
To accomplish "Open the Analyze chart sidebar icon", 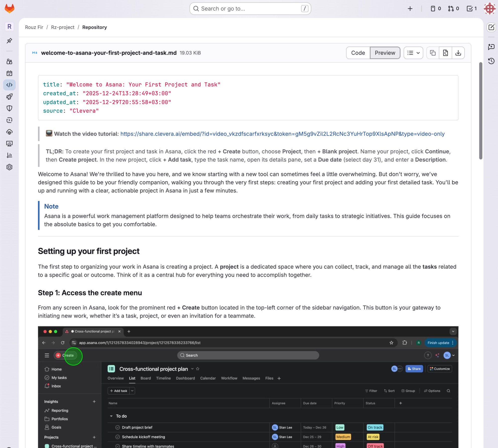I will (x=9, y=155).
